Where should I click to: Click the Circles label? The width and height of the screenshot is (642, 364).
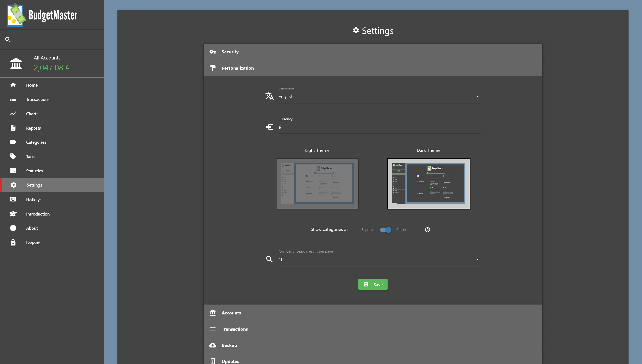[x=401, y=230]
